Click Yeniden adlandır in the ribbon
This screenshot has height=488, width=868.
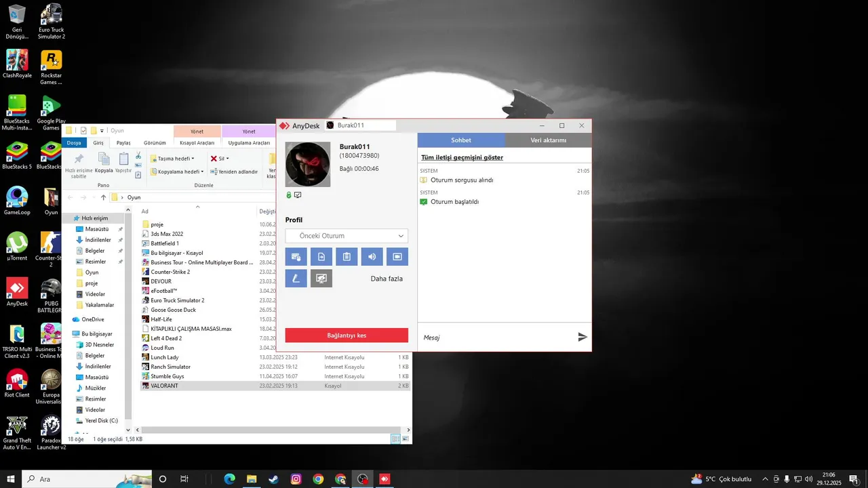click(x=234, y=171)
